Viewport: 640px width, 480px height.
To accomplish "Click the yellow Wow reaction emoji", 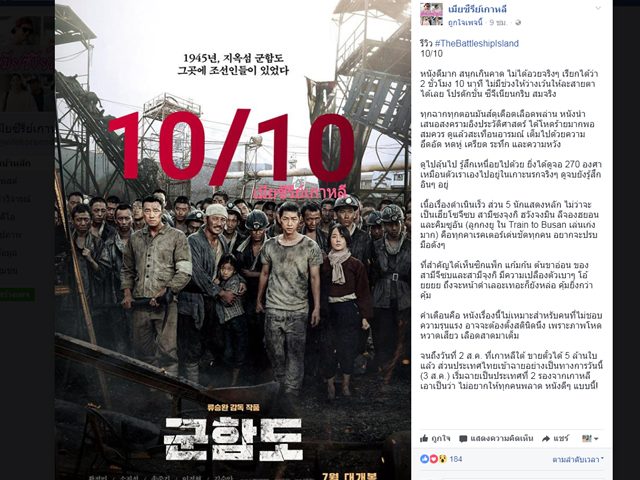I will (442, 459).
